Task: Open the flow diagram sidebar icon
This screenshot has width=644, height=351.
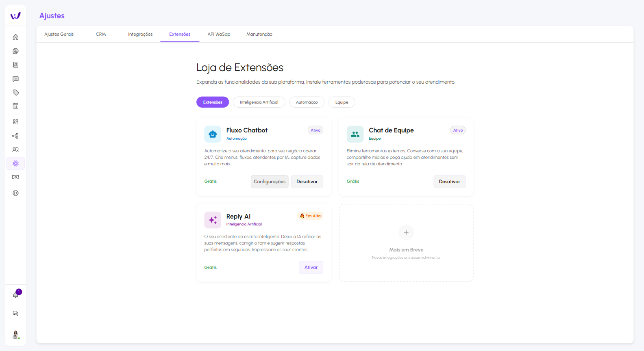Action: pyautogui.click(x=15, y=136)
